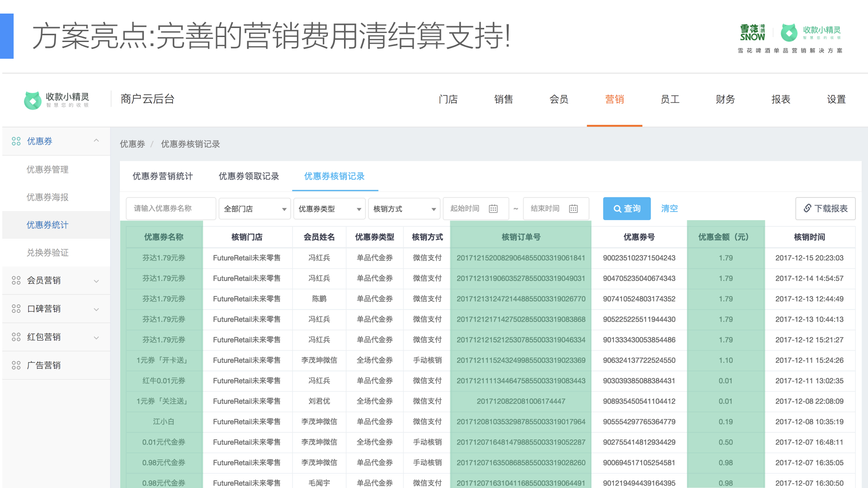Open the 员工 top navigation menu

670,99
